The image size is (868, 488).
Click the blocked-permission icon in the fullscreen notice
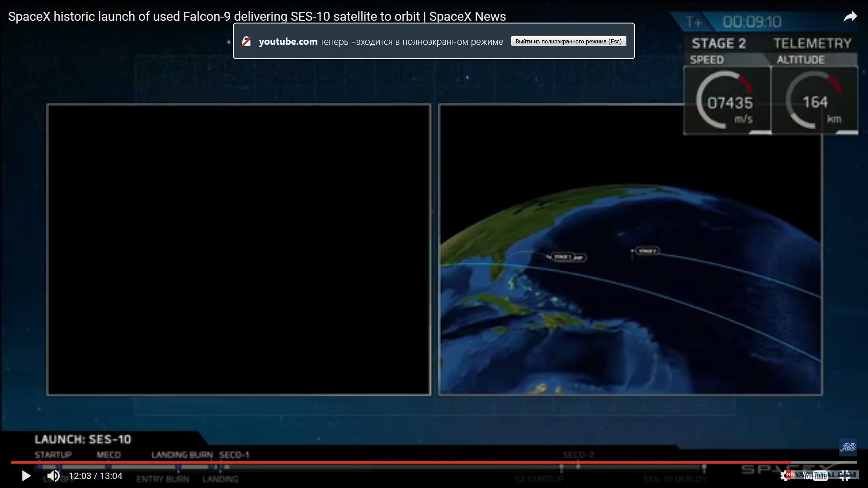click(x=246, y=42)
